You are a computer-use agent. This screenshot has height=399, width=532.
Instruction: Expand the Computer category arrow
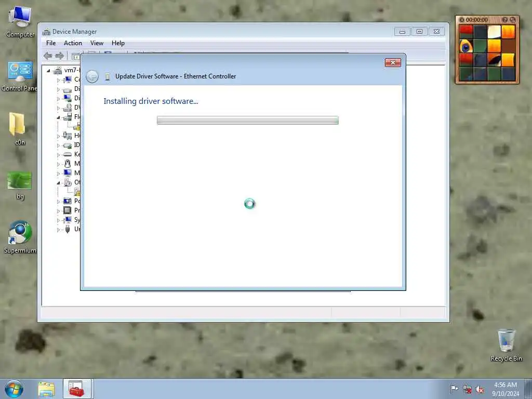point(58,80)
